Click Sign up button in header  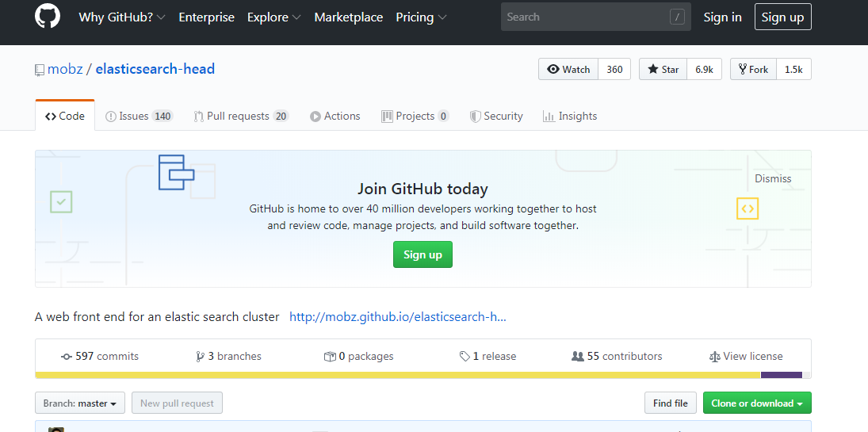point(782,17)
